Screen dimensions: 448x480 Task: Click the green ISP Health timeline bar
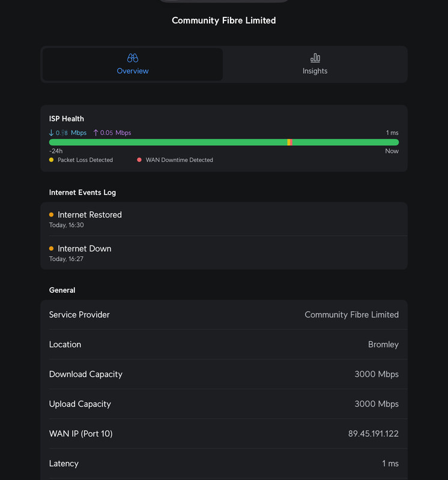[x=224, y=142]
